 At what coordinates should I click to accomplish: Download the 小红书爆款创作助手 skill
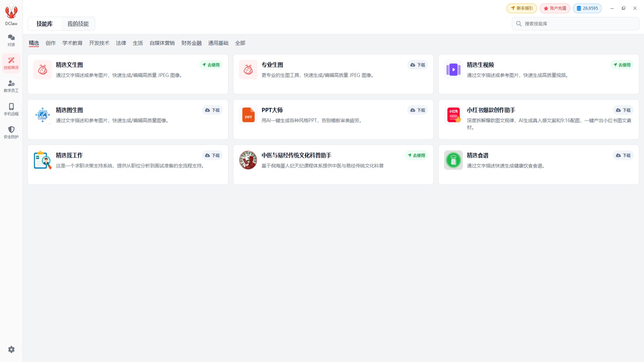tap(623, 110)
